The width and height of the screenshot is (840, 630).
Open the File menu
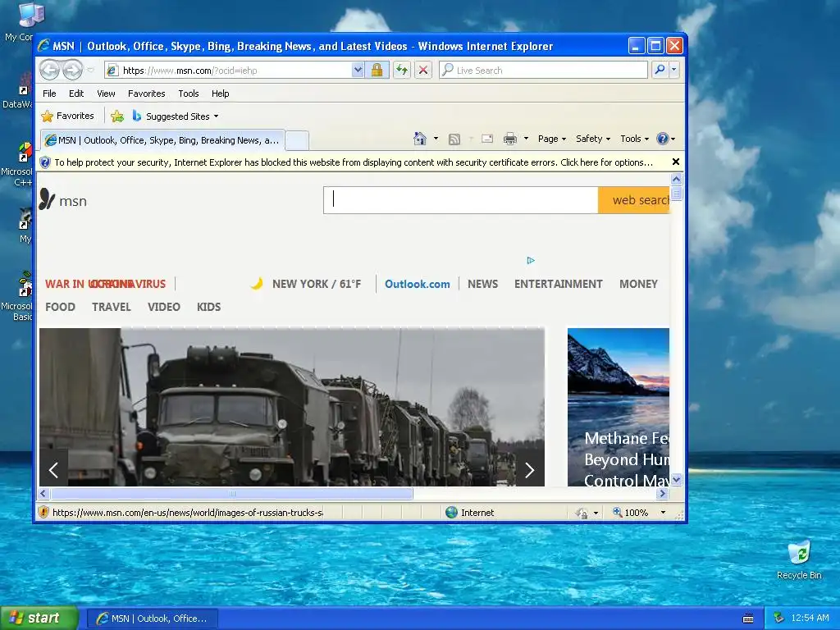point(49,94)
